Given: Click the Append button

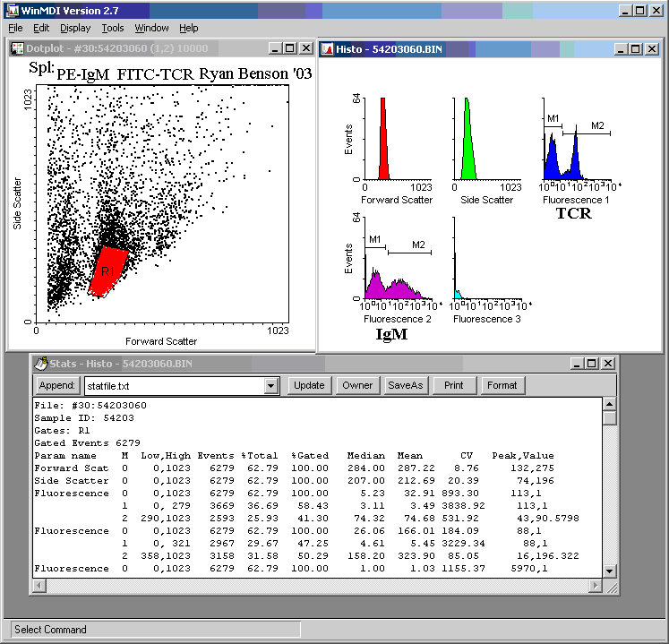Looking at the screenshot, I should click(56, 385).
